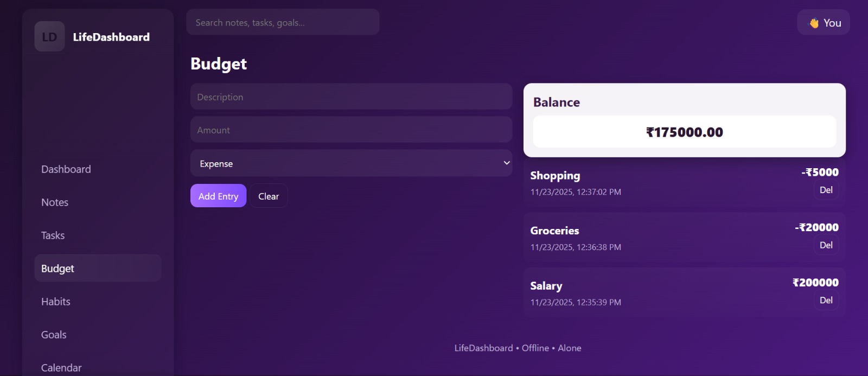Viewport: 868px width, 376px height.
Task: Open the Expense type dropdown
Action: point(352,163)
